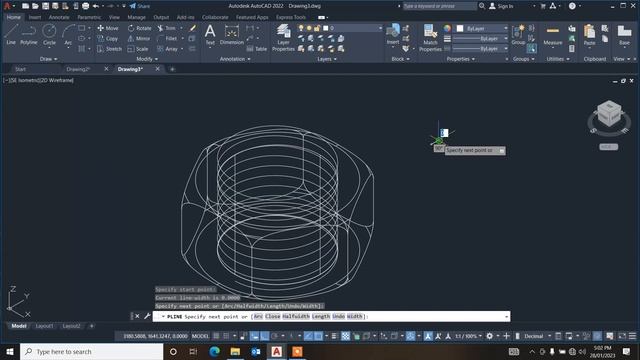Select the Line drawing tool
The image size is (640, 360).
[x=11, y=35]
